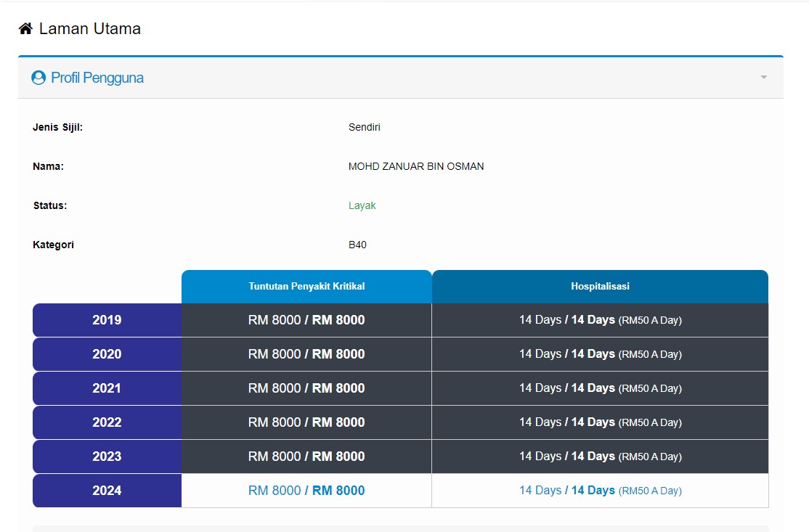Click the Sendiri certificate type value

pyautogui.click(x=365, y=127)
